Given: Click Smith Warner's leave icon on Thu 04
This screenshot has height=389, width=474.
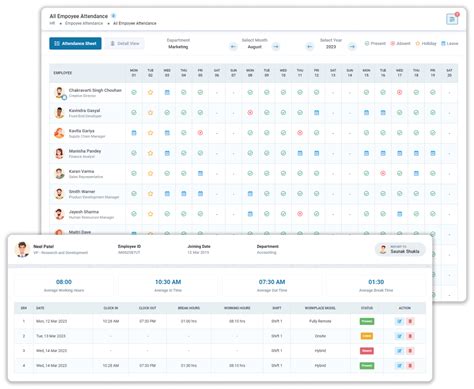Looking at the screenshot, I should (x=184, y=193).
